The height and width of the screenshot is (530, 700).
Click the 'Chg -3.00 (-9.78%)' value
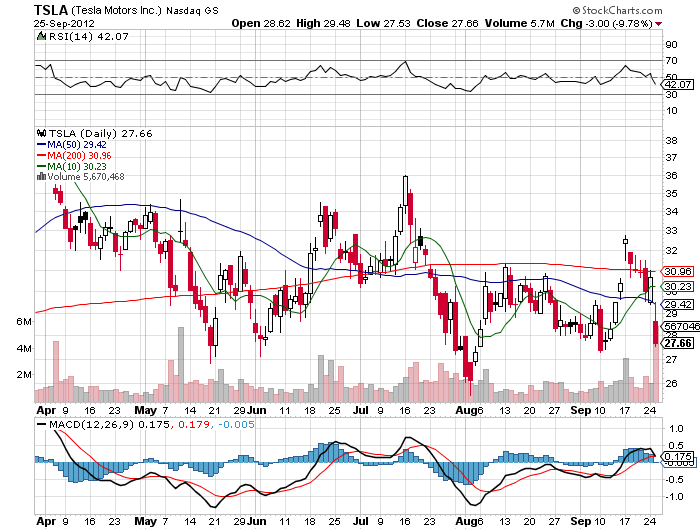(x=606, y=23)
